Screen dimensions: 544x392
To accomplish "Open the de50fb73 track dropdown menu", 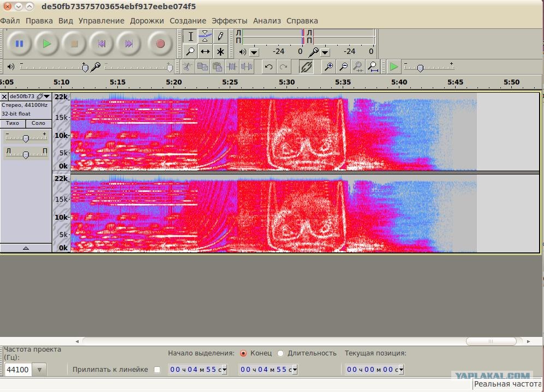I will point(47,97).
